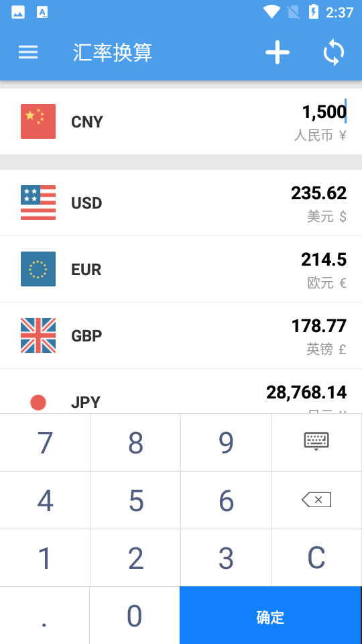Click the 确定 confirm button
362x644 pixels.
point(270,615)
